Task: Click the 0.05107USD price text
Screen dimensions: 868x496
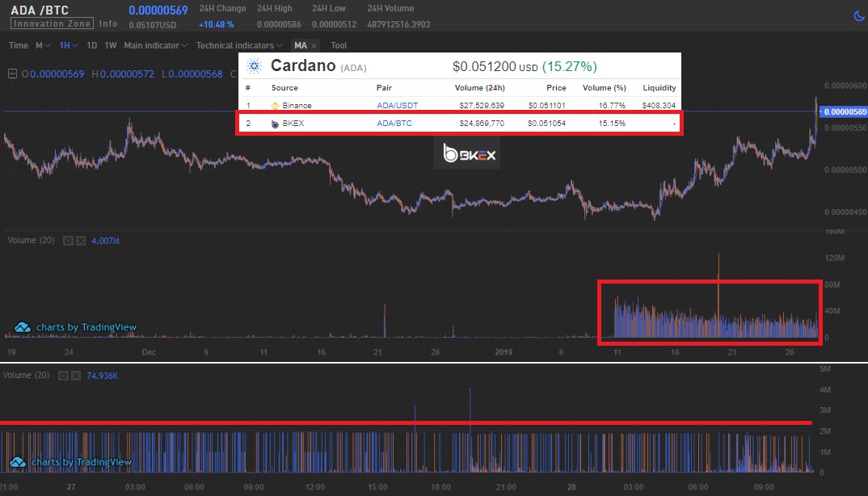Action: point(152,25)
